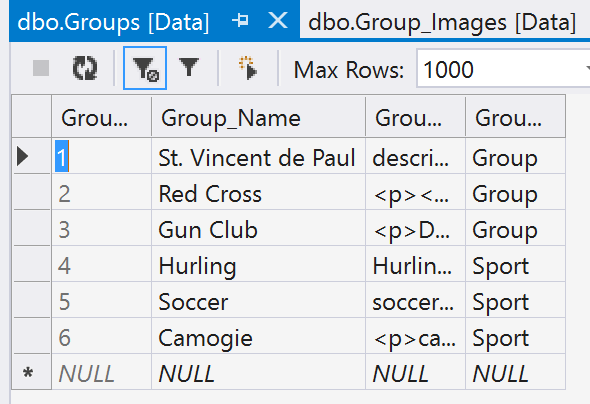Click Sport type cell in Hurling row
This screenshot has height=404, width=590.
(x=515, y=264)
